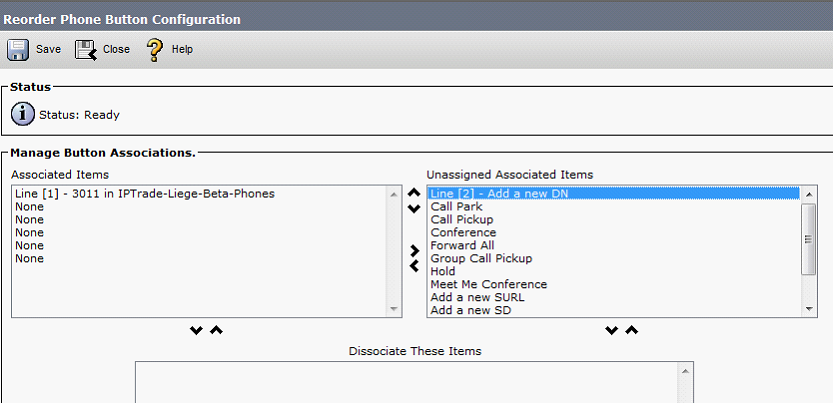Click the Save text link

click(x=48, y=49)
